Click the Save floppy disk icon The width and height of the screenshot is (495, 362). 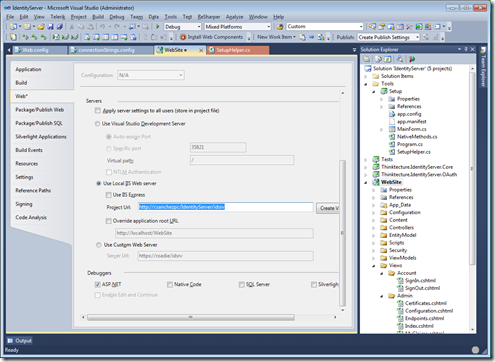50,27
